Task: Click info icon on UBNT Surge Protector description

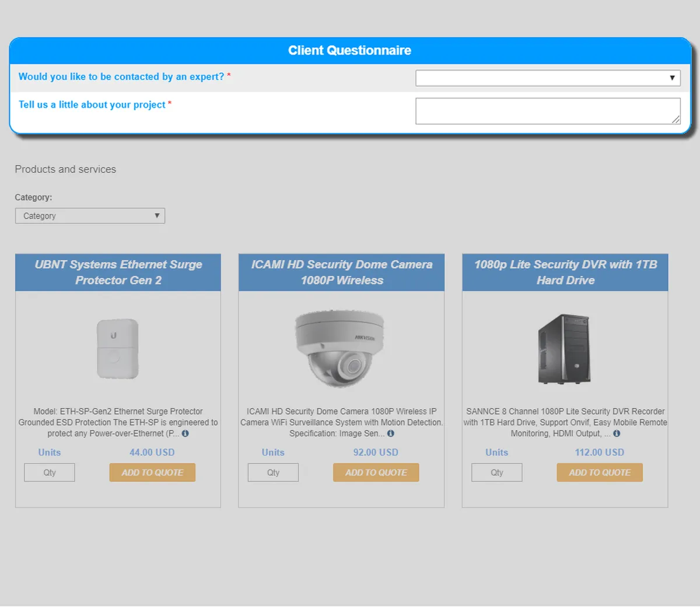Action: pos(185,434)
